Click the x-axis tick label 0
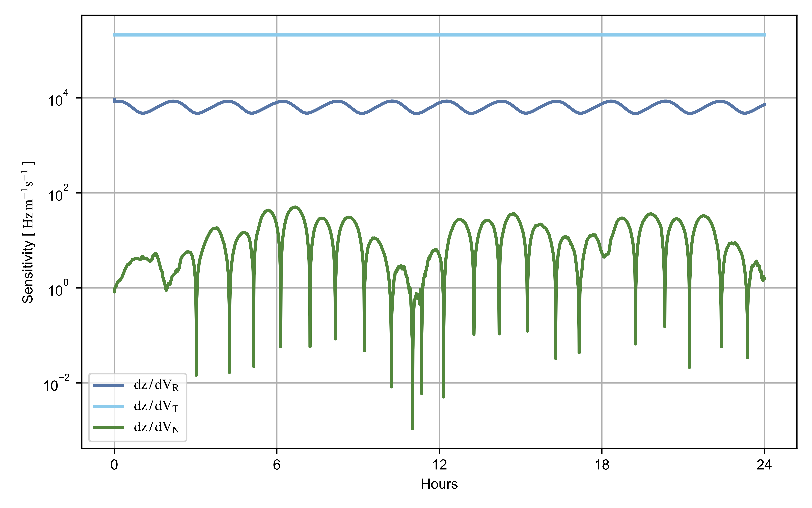This screenshot has height=508, width=812. [114, 465]
